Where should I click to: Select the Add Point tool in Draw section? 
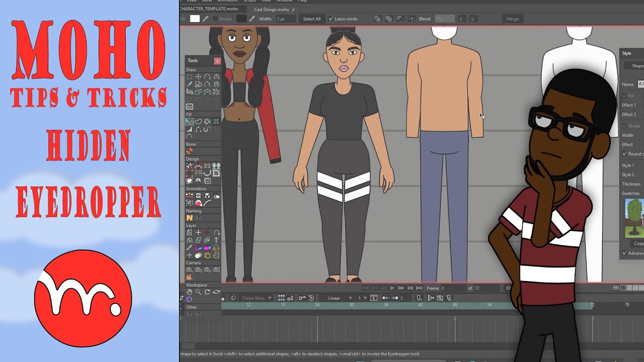(x=207, y=77)
